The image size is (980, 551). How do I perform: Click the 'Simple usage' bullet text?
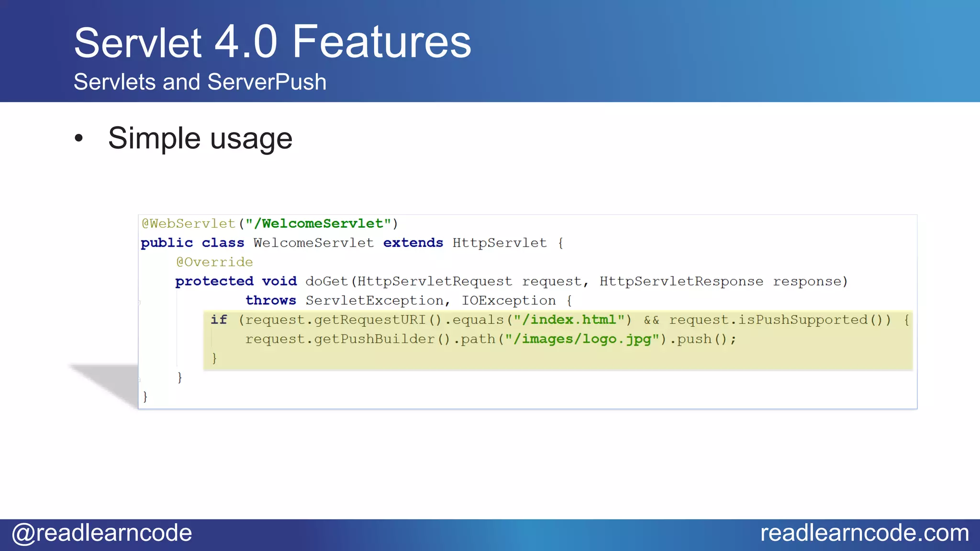coord(200,138)
